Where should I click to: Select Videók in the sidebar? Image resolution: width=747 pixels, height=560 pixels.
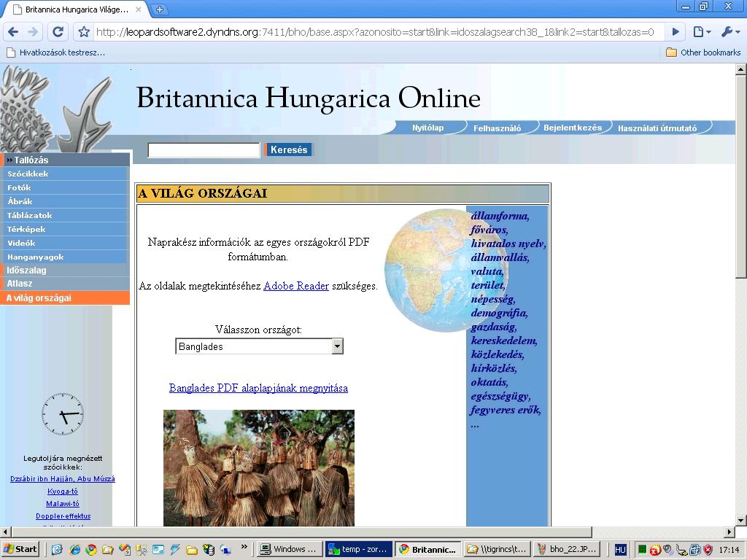click(65, 243)
